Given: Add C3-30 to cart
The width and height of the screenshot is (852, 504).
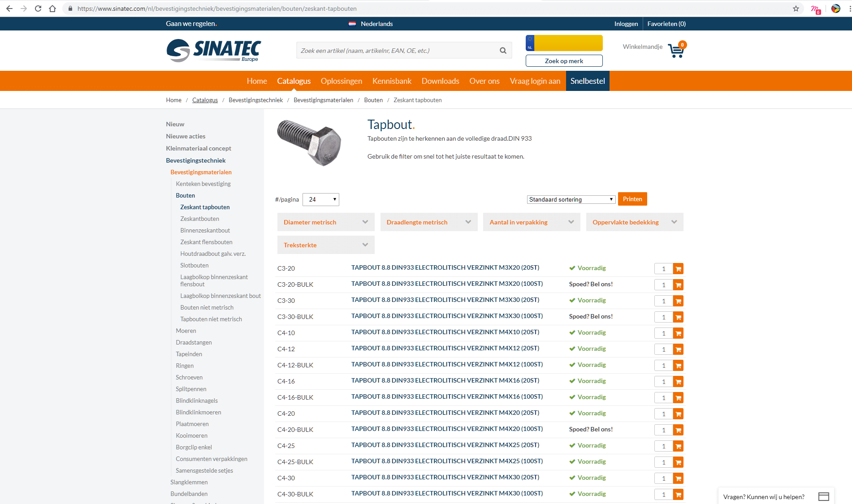Looking at the screenshot, I should pyautogui.click(x=678, y=301).
